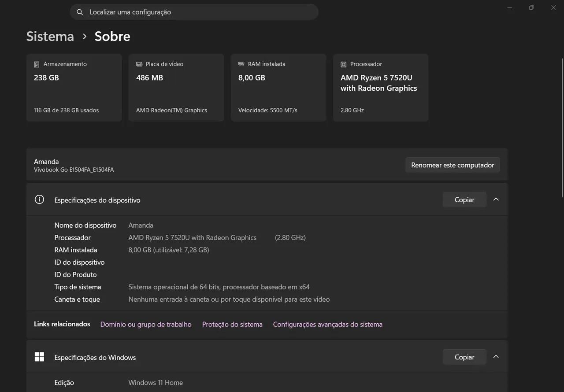Viewport: 564px width, 392px height.
Task: Click Renomear este computador
Action: pos(453,165)
